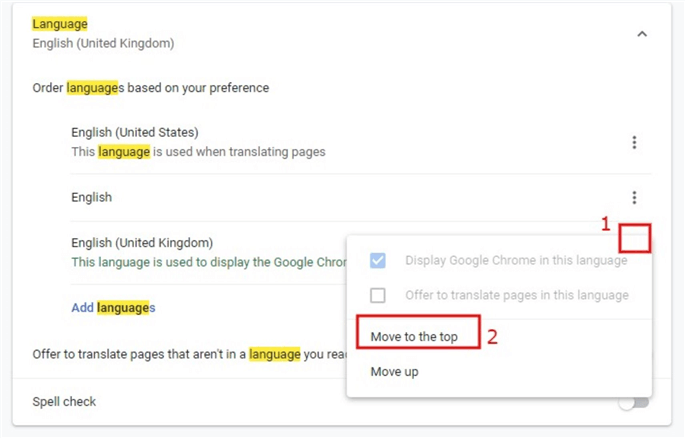Expand the Spell check row label

pyautogui.click(x=64, y=402)
